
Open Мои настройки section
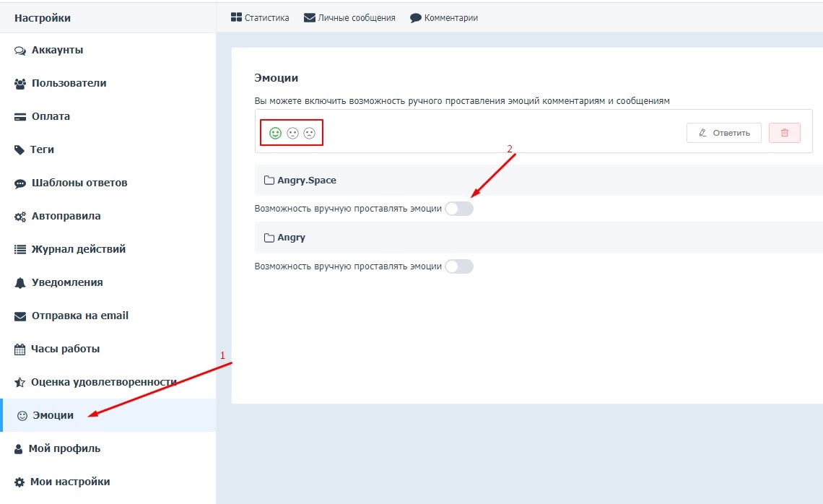[x=108, y=482]
